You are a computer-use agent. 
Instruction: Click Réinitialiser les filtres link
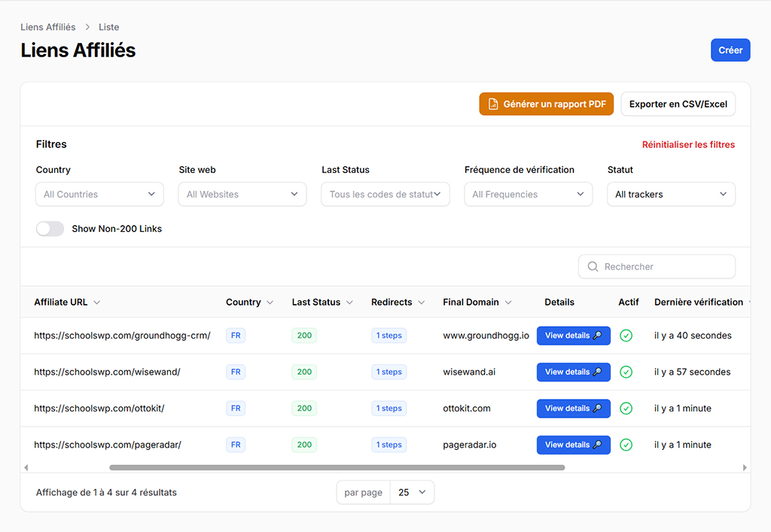coord(688,144)
